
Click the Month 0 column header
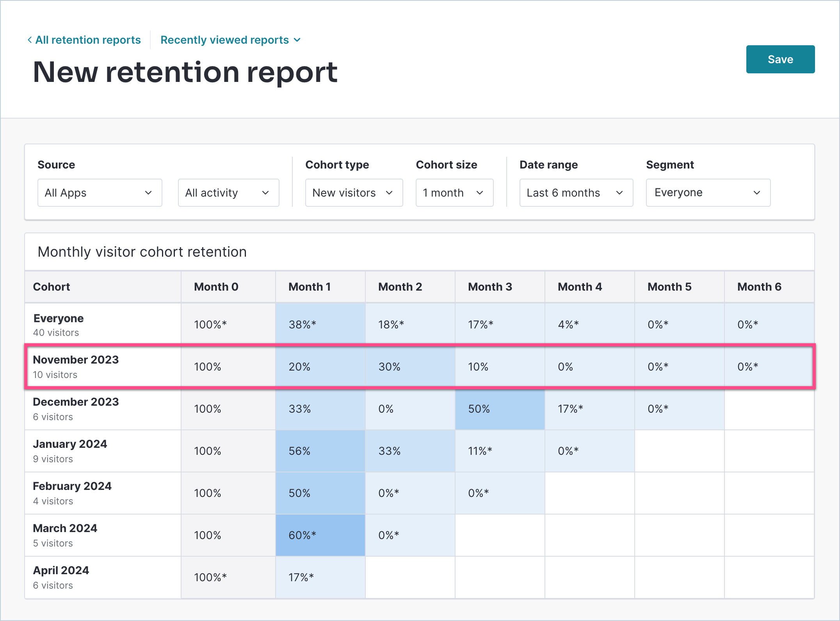coord(216,287)
